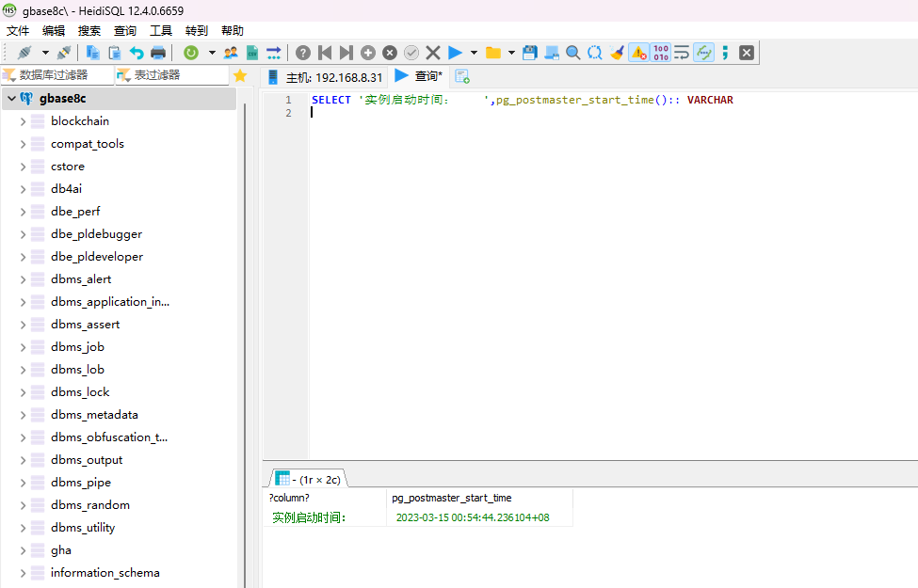Click the blue undo arrow icon
The image size is (918, 588).
[137, 53]
